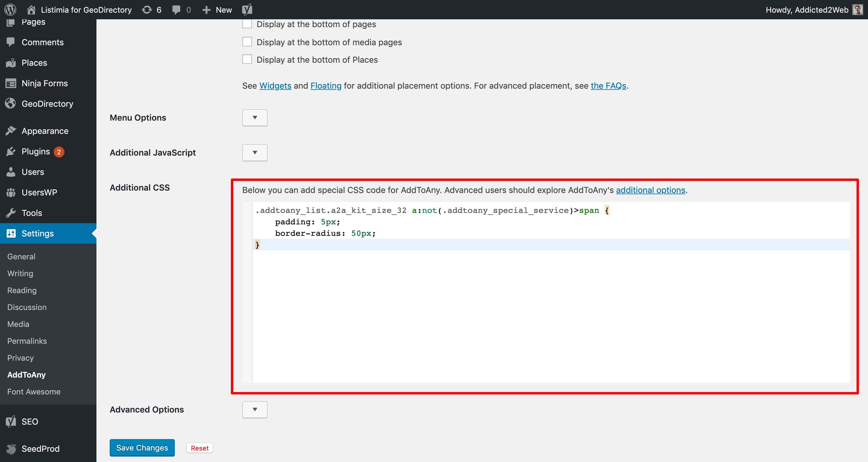The width and height of the screenshot is (868, 462).
Task: Open the Media settings submenu
Action: 18,324
